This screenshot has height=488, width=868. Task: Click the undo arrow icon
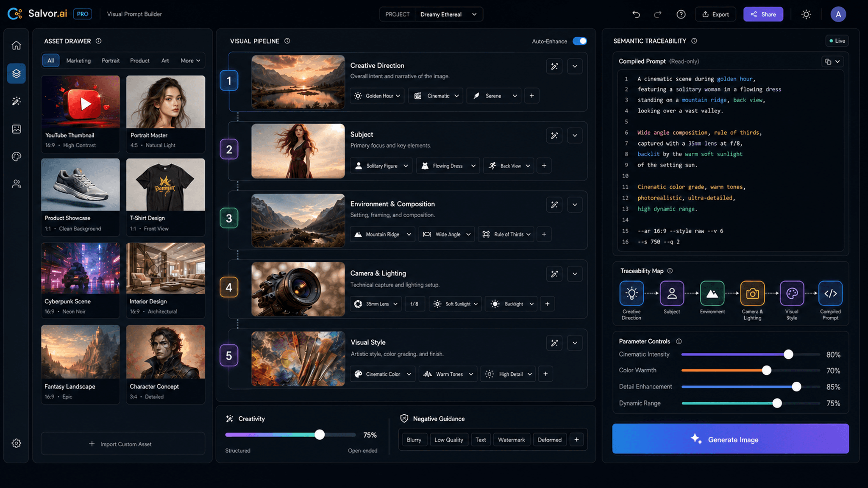click(636, 14)
